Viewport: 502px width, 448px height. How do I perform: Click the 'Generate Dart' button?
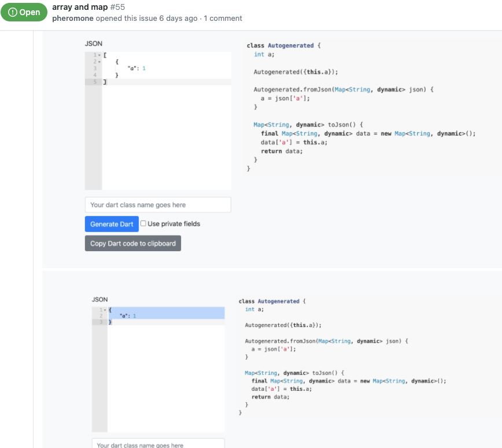(112, 224)
